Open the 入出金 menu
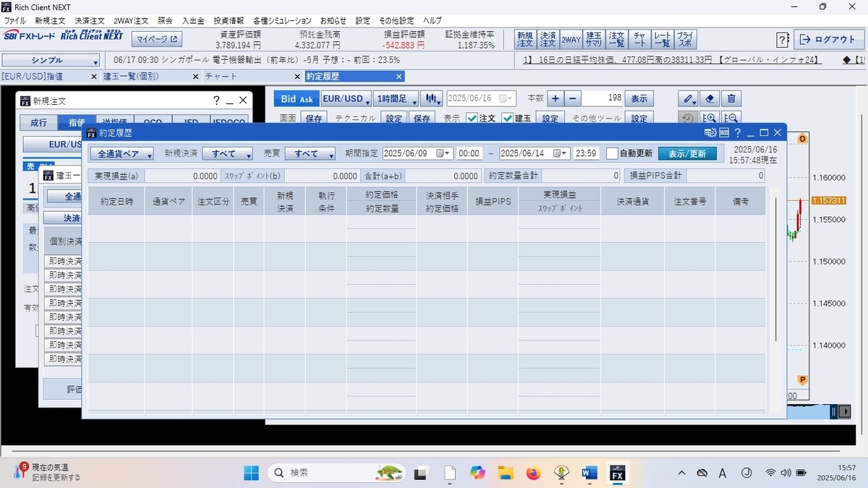This screenshot has width=868, height=488. coord(193,21)
